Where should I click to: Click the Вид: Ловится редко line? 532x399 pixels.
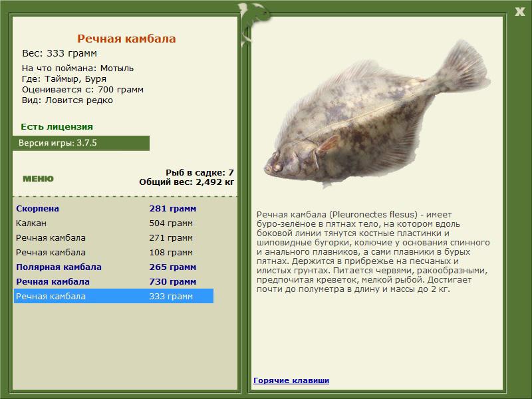coord(67,100)
